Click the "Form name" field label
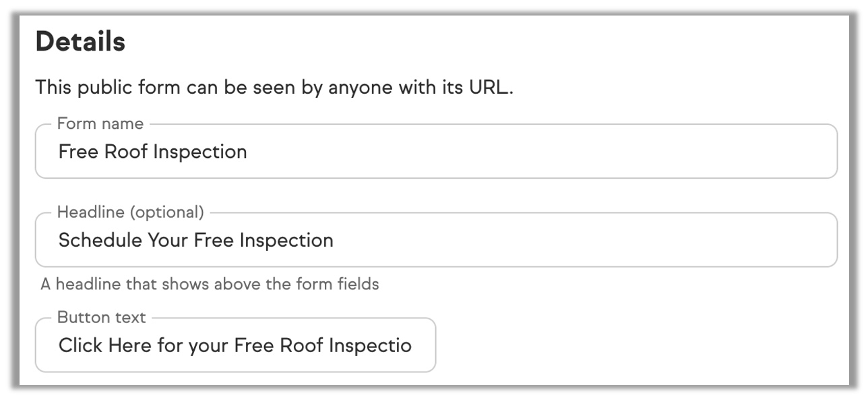This screenshot has height=402, width=868. [100, 124]
